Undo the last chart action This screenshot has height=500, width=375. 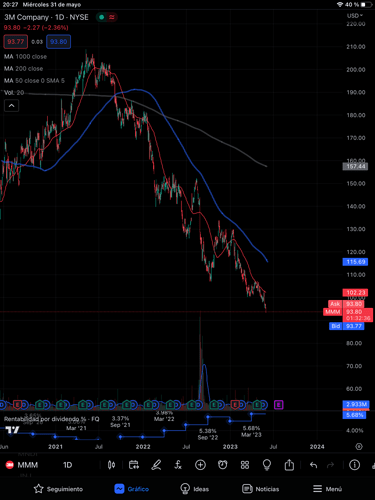pos(313,465)
